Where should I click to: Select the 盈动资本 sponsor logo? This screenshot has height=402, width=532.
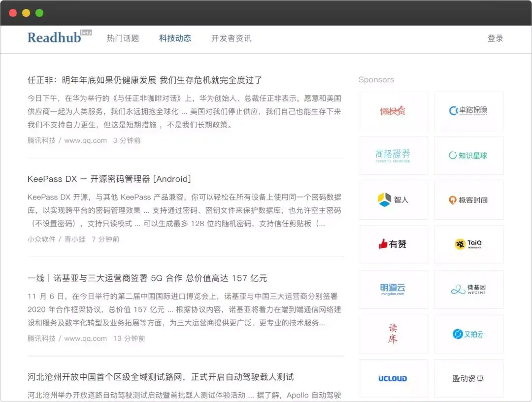(x=468, y=378)
